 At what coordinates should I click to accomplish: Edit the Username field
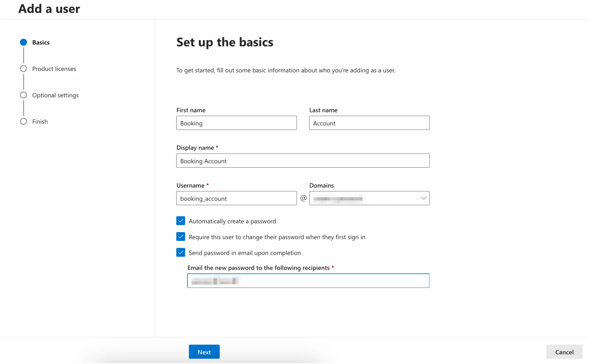click(236, 198)
